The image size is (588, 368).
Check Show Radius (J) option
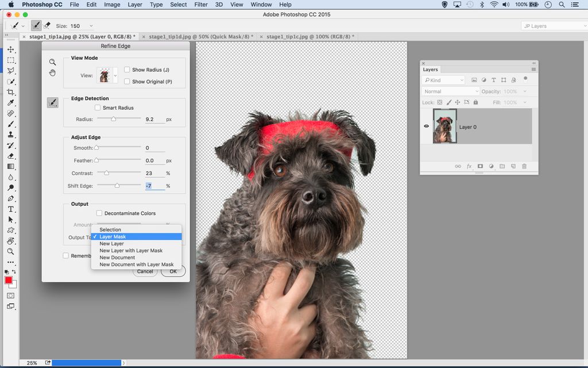tap(126, 69)
